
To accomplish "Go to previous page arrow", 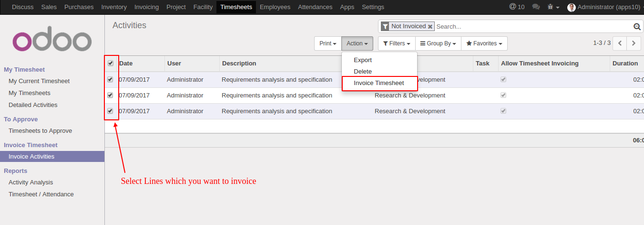I will [x=620, y=43].
